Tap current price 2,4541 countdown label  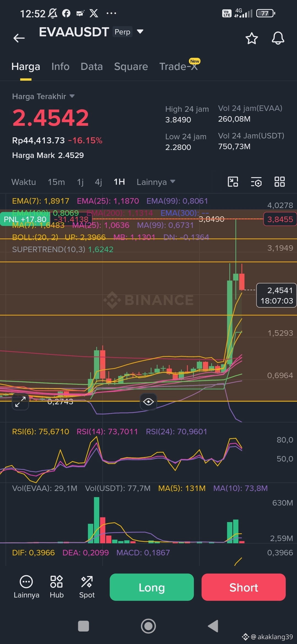tap(277, 295)
